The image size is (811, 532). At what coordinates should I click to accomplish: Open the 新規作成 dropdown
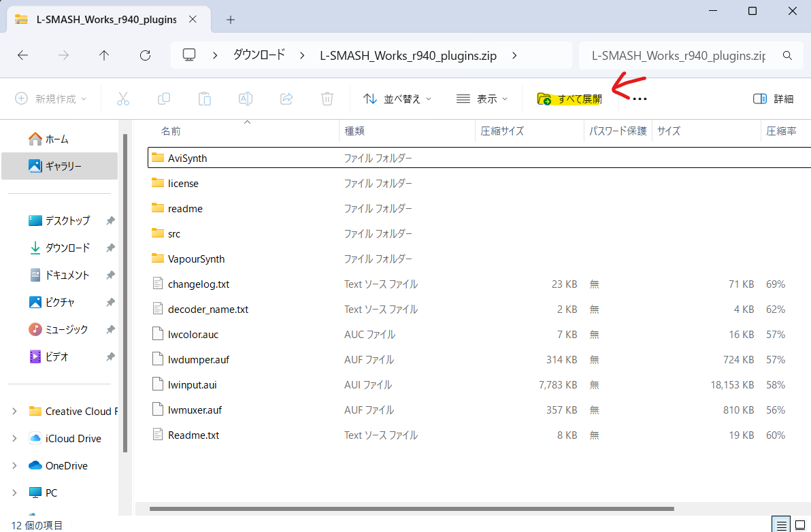click(50, 98)
